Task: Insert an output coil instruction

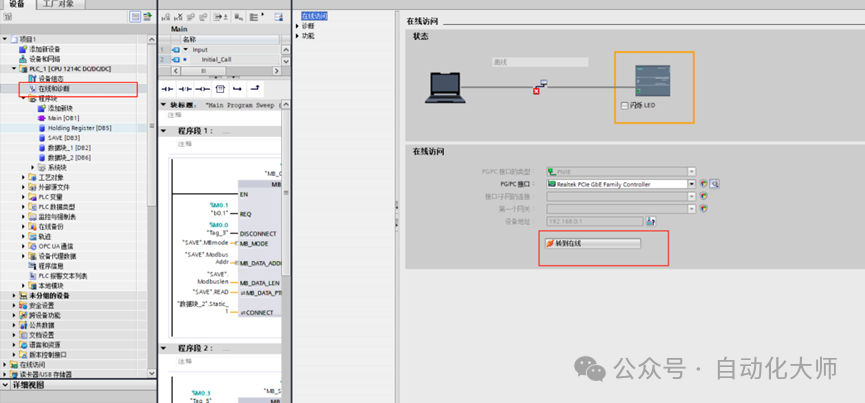Action: pyautogui.click(x=202, y=89)
